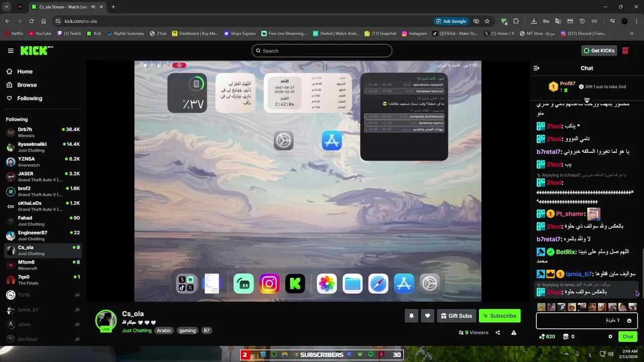
Task: Click the share icon beside viewers count
Action: [498, 332]
